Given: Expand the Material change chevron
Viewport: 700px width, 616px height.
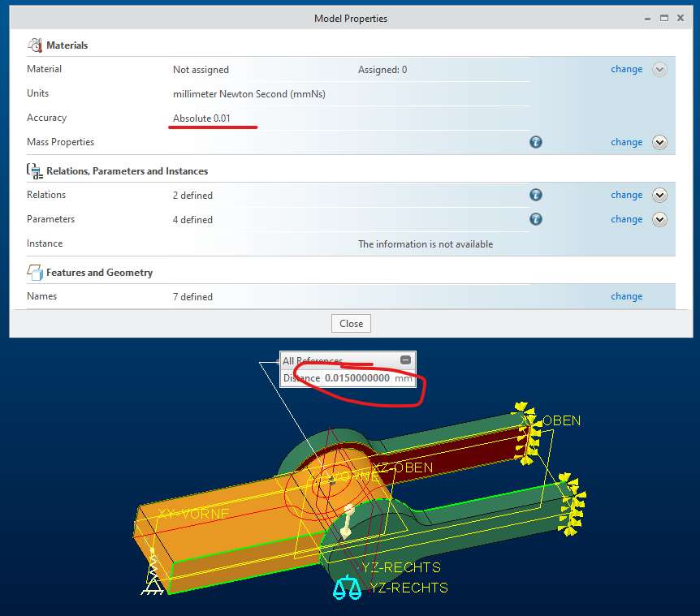Looking at the screenshot, I should point(659,69).
